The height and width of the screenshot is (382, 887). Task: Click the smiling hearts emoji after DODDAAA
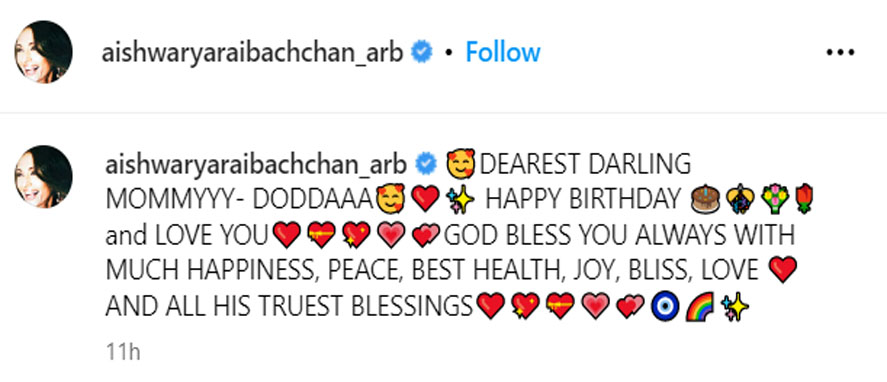click(390, 199)
